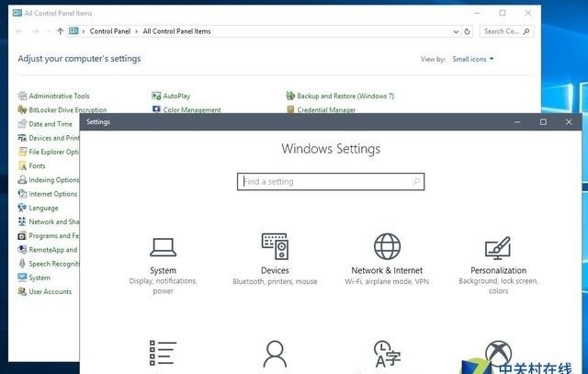Expand the address bar history dropdown
Viewport: 588px width, 374px height.
(456, 31)
